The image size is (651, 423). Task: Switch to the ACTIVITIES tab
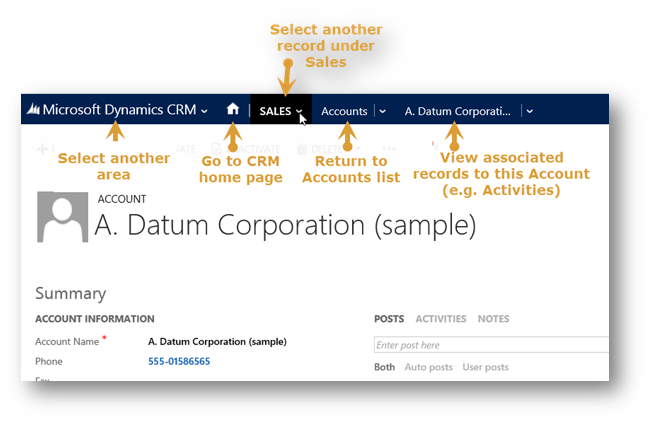point(441,319)
